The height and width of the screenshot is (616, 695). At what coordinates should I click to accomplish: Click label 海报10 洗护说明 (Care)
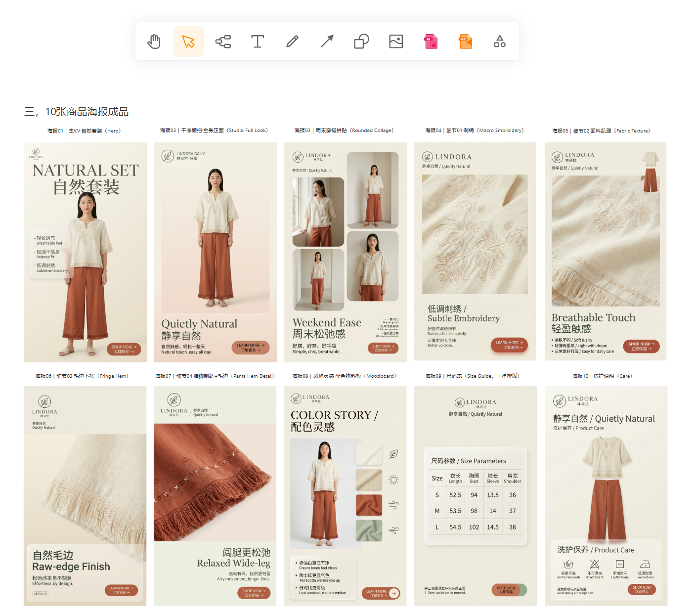click(x=602, y=376)
